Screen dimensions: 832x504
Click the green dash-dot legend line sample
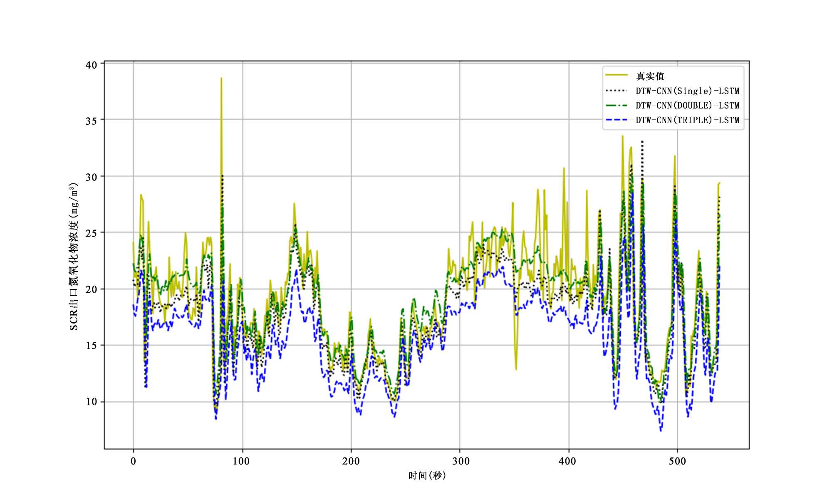click(x=616, y=105)
